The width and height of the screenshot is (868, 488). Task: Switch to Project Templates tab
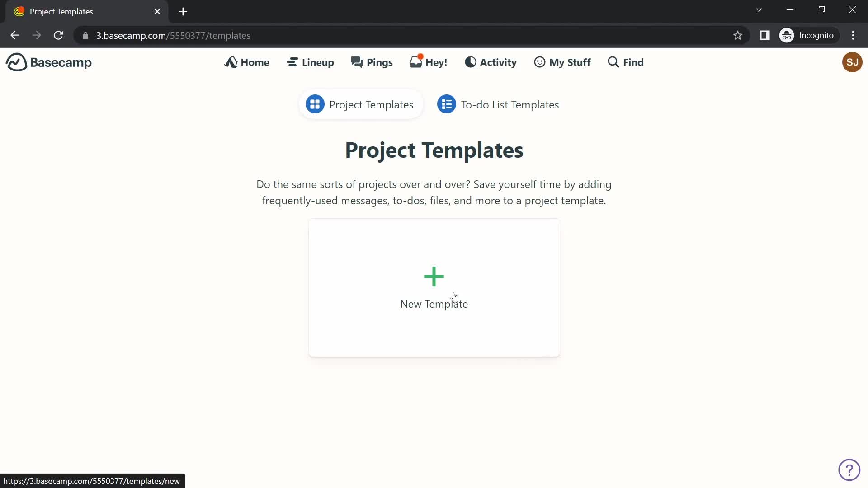pos(360,104)
